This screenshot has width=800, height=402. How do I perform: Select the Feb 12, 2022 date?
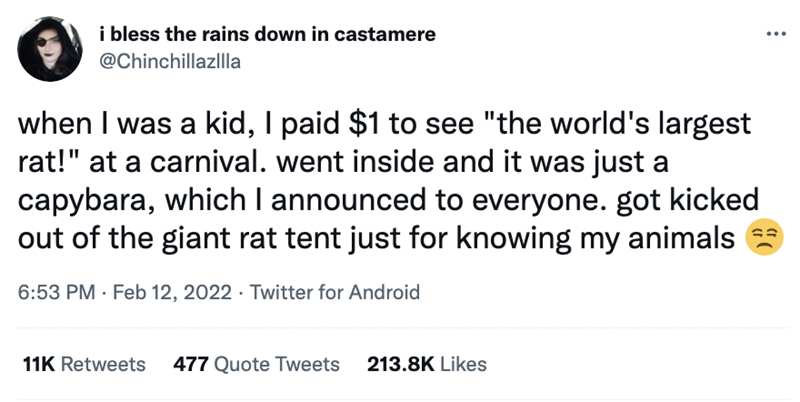(164, 293)
